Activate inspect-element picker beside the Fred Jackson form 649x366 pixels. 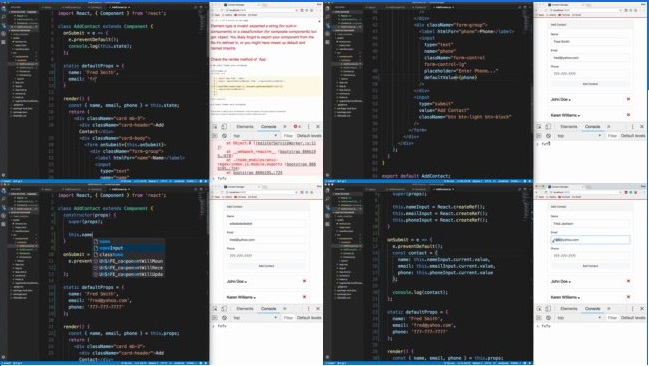point(539,308)
